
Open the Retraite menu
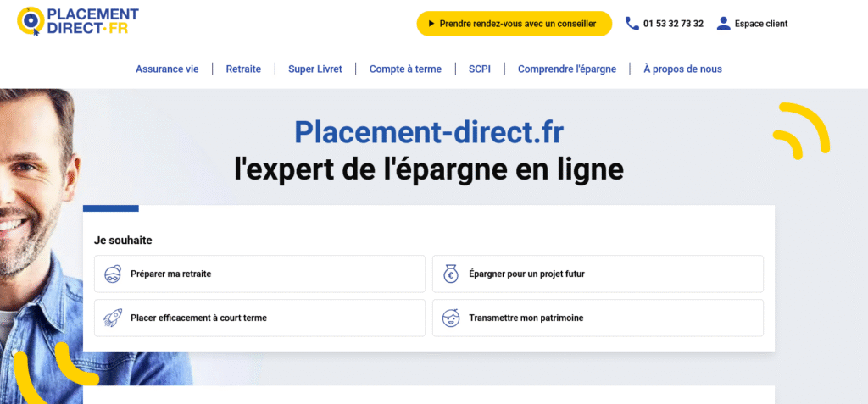pyautogui.click(x=243, y=69)
